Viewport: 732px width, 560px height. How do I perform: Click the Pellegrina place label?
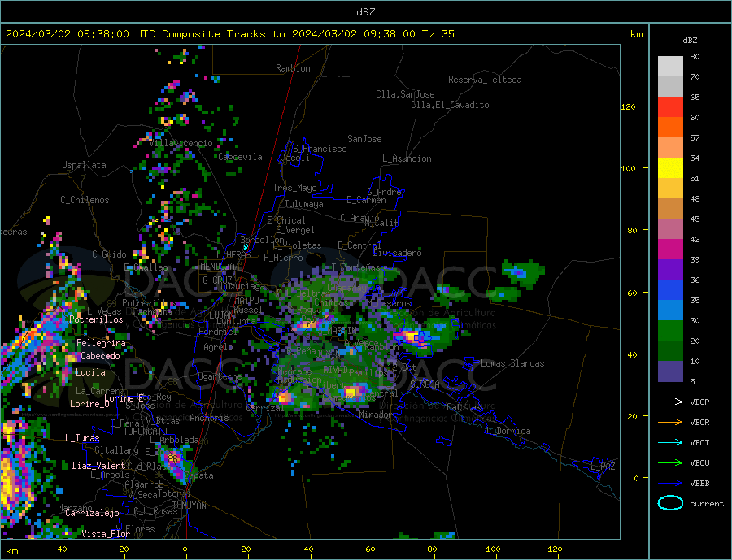pos(102,344)
